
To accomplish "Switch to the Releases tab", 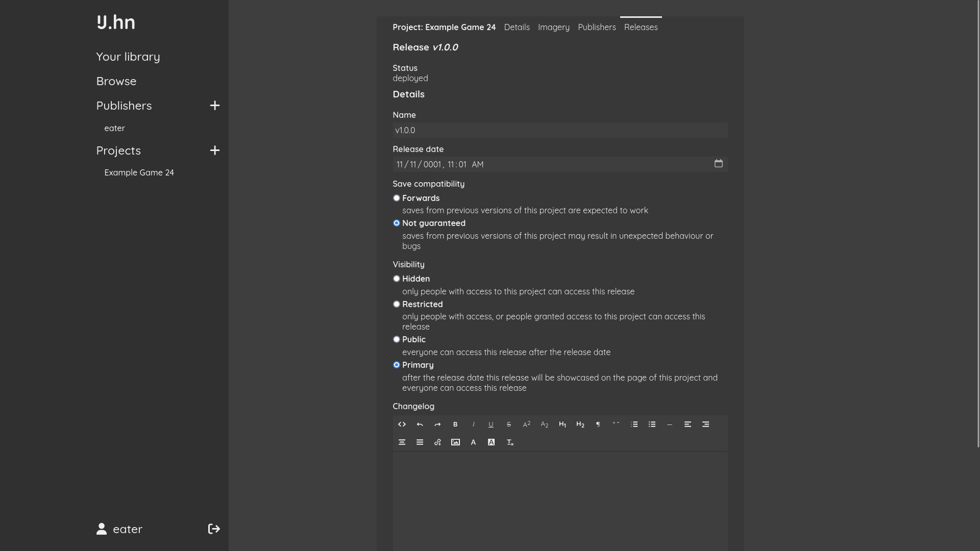I will pos(641,27).
